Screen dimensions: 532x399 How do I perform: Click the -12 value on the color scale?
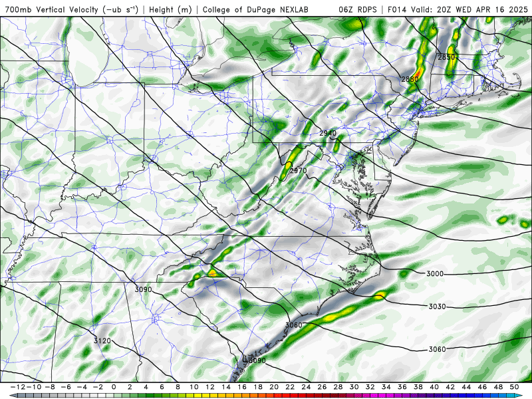coord(17,387)
